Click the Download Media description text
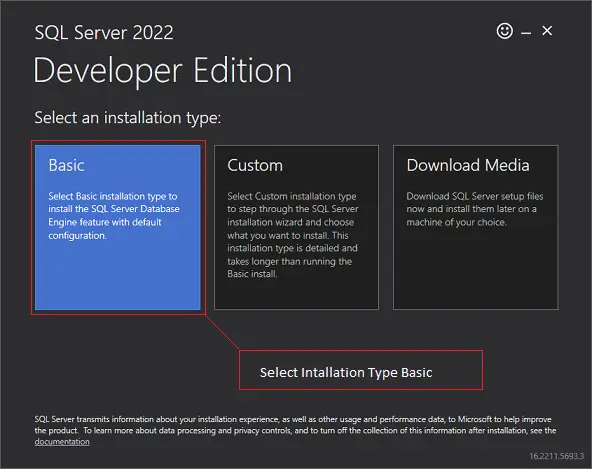The width and height of the screenshot is (592, 469). coord(475,209)
